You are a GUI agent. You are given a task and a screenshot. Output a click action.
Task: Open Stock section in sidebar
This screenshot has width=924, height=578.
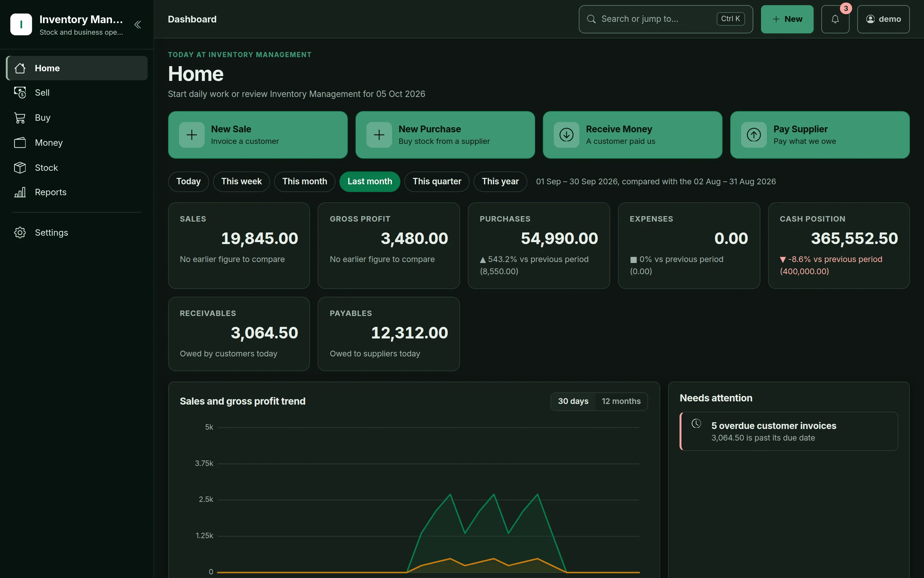click(x=77, y=167)
